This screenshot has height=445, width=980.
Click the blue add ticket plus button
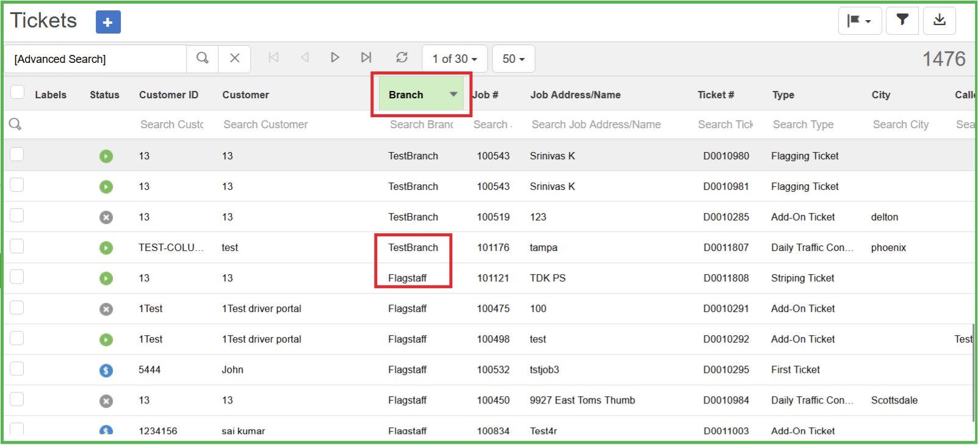(108, 22)
